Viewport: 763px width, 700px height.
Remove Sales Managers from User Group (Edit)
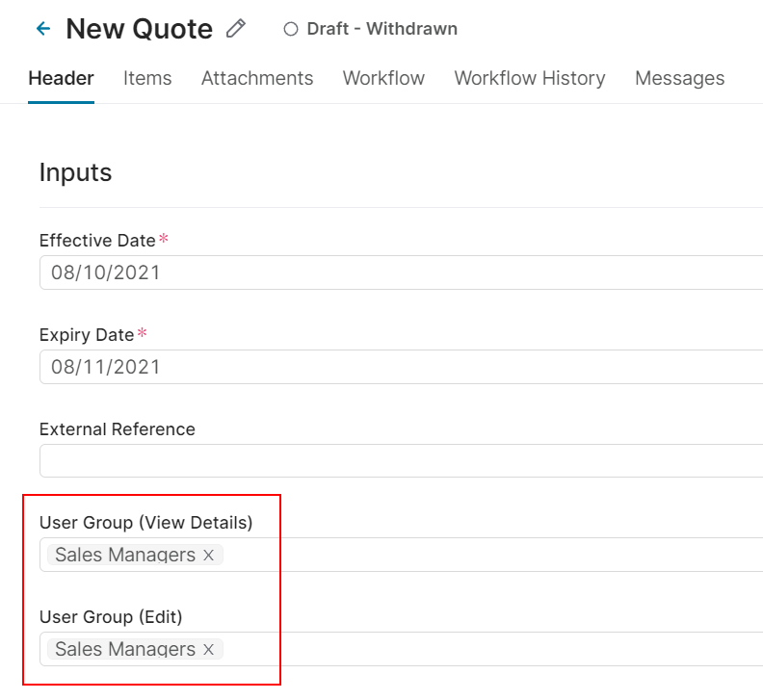(208, 650)
